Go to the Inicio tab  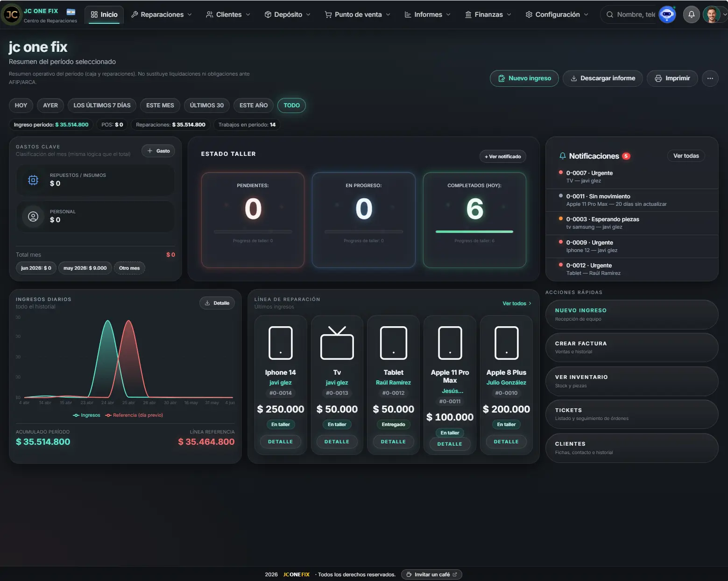[105, 14]
